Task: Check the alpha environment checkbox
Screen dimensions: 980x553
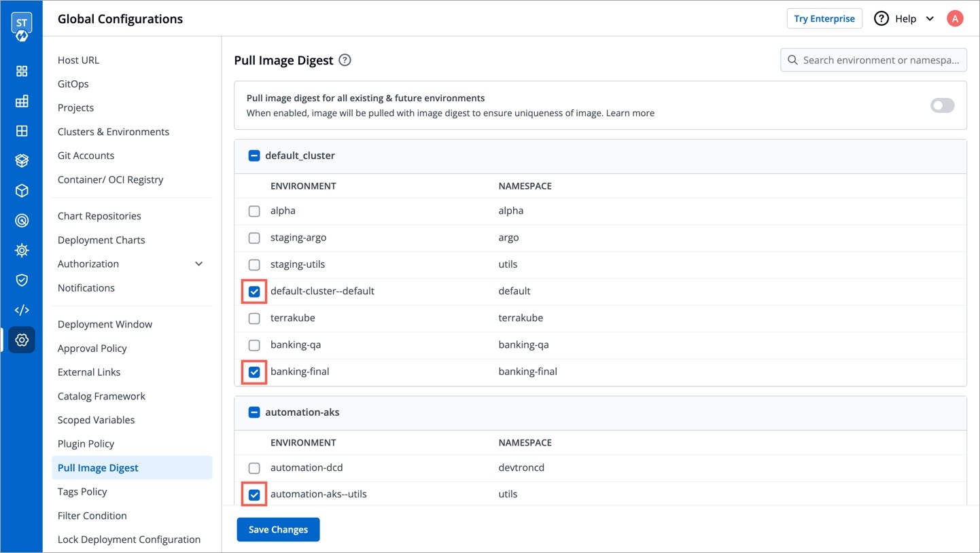Action: (254, 211)
